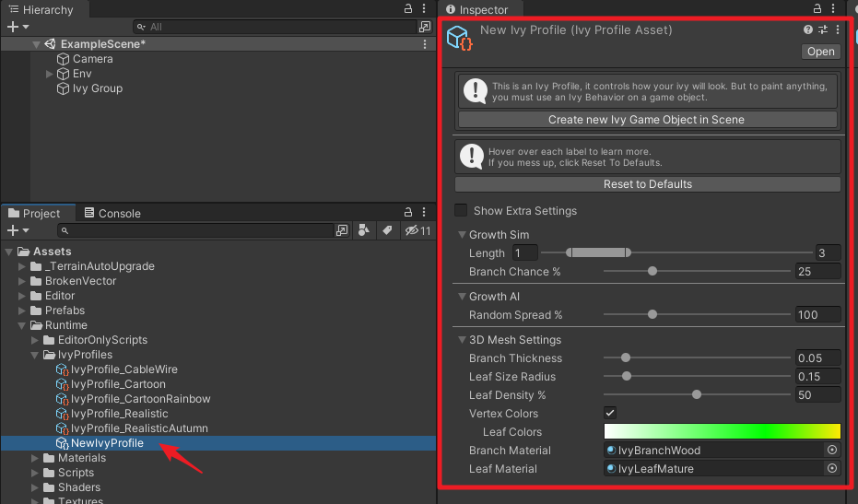
Task: Open the Prefabs folder icon
Action: (x=36, y=311)
